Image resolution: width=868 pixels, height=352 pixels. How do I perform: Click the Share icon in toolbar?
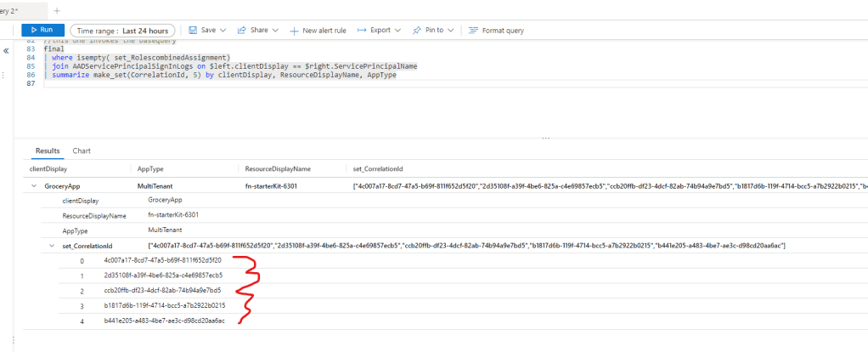coord(242,30)
